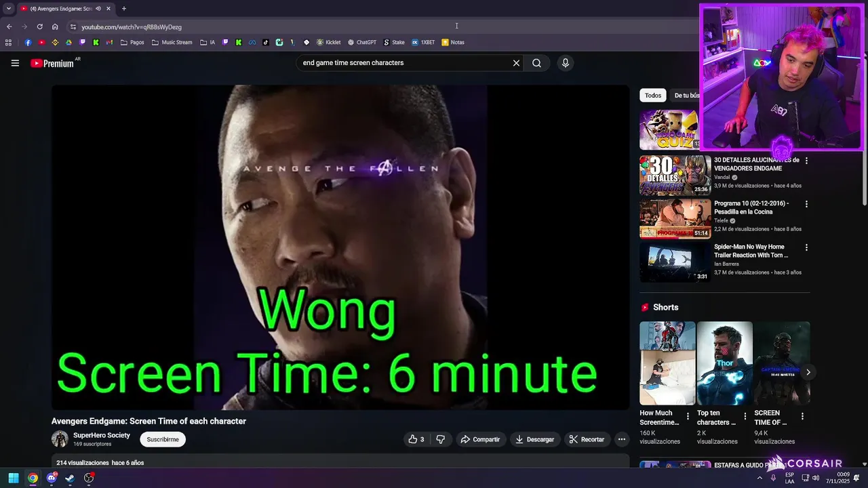Open options for Top ten characters short
Screen dimensions: 868x488
pyautogui.click(x=745, y=416)
